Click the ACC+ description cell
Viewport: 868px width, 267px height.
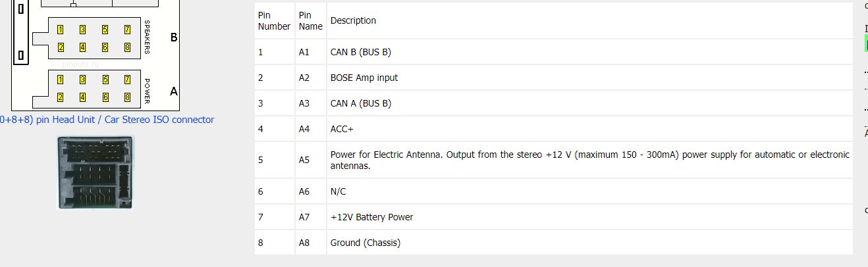pyautogui.click(x=589, y=129)
